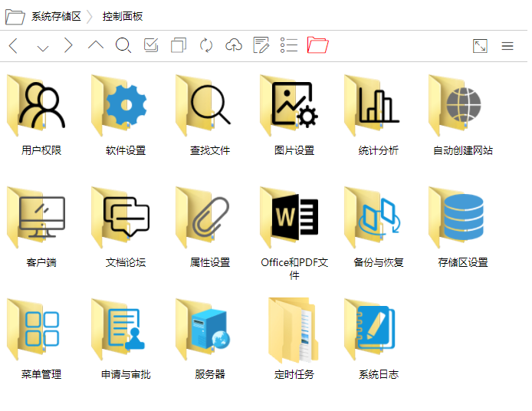
Task: Open the Office和PDF文件 folder
Action: click(289, 217)
